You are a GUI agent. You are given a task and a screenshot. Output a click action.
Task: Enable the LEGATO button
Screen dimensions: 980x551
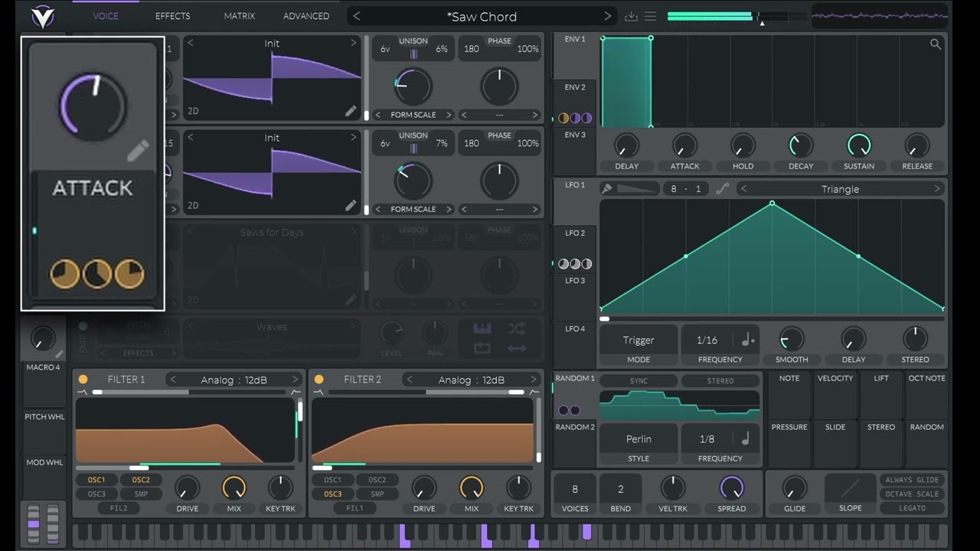913,508
